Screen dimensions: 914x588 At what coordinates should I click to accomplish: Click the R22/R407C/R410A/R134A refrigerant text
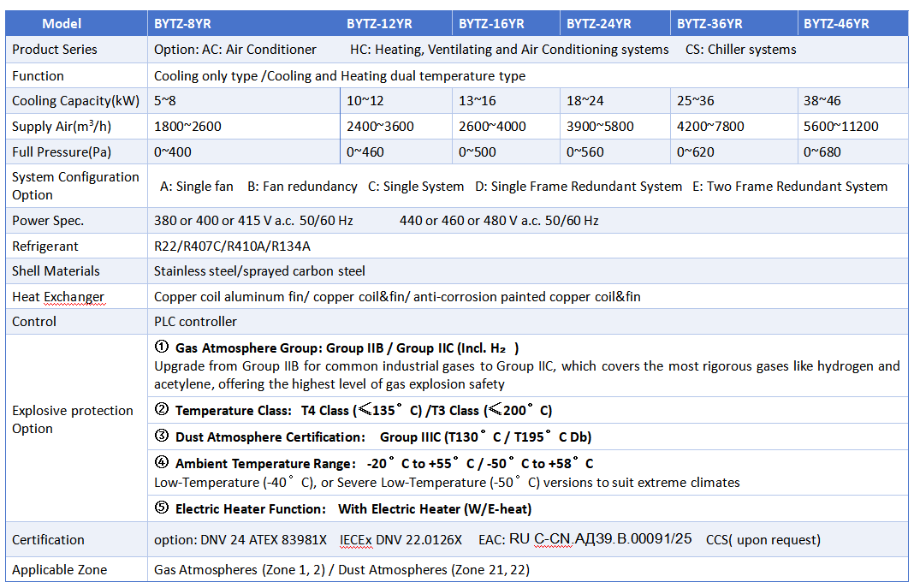(x=232, y=246)
